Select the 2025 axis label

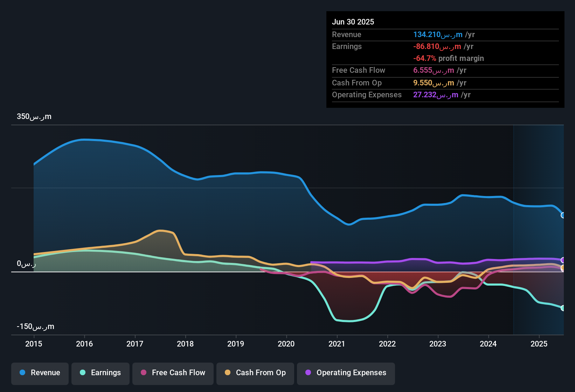pyautogui.click(x=539, y=344)
